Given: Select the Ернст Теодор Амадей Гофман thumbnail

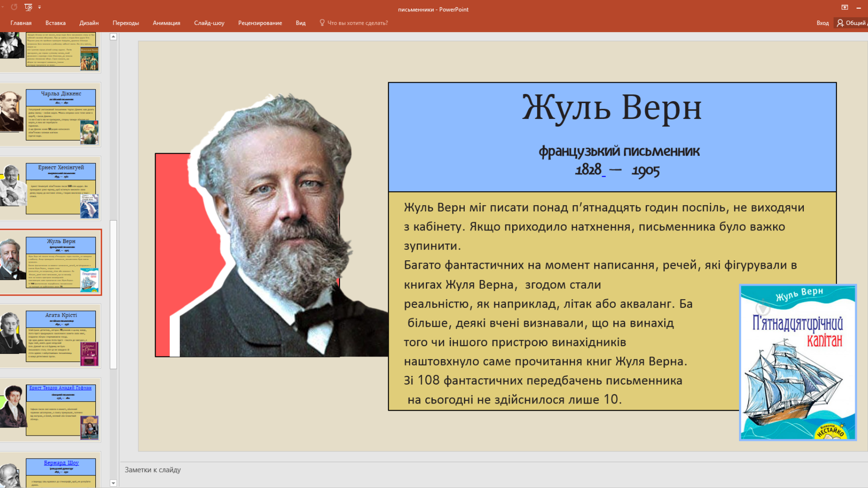Looking at the screenshot, I should 50,410.
